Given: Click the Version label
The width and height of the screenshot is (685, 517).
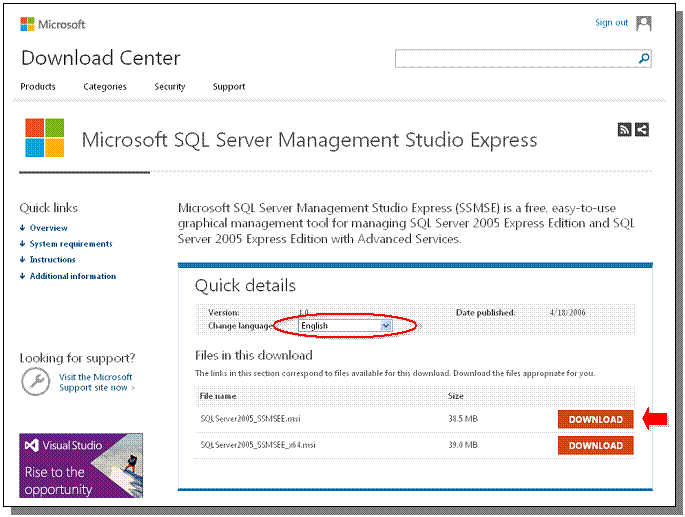Looking at the screenshot, I should tap(224, 312).
